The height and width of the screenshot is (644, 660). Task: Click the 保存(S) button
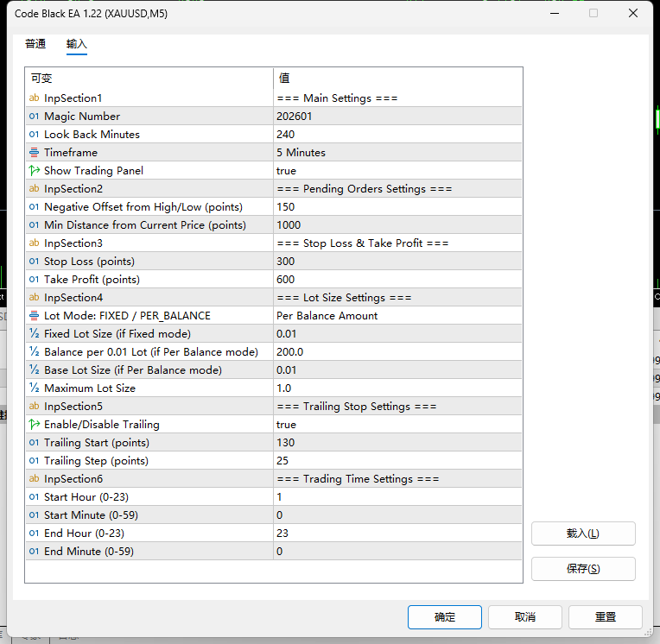pyautogui.click(x=583, y=569)
